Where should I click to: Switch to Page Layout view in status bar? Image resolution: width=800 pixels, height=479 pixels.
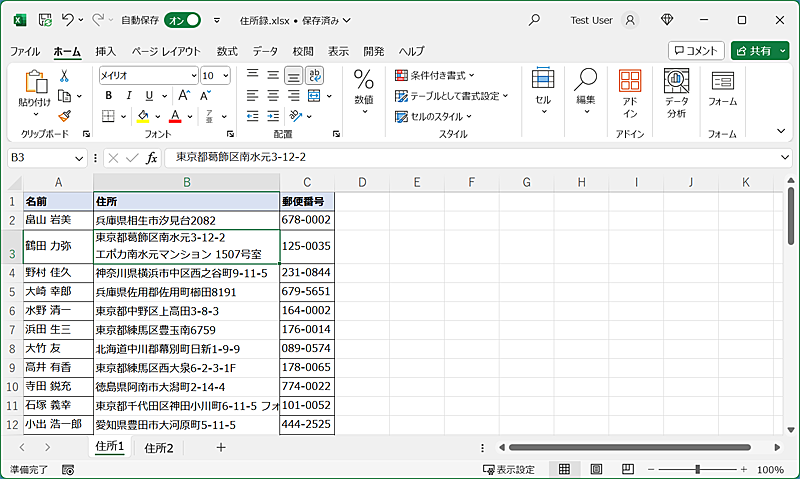pos(596,469)
